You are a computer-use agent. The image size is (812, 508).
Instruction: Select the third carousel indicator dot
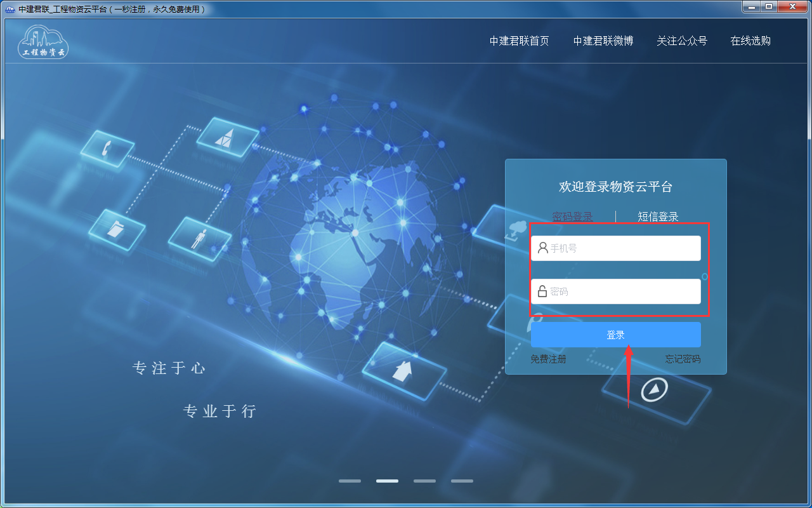[x=424, y=481]
